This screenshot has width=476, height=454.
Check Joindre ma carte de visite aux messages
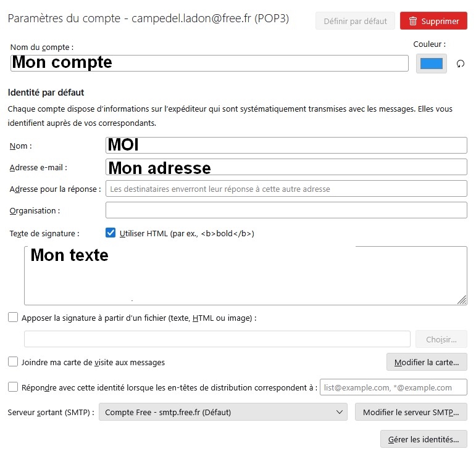tap(13, 362)
